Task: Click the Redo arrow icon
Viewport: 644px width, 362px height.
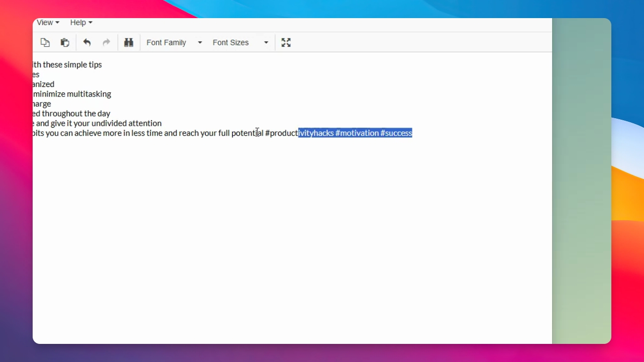Action: 106,43
